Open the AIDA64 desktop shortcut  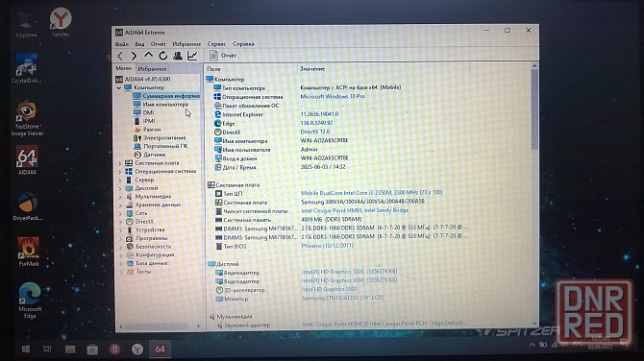pos(27,160)
